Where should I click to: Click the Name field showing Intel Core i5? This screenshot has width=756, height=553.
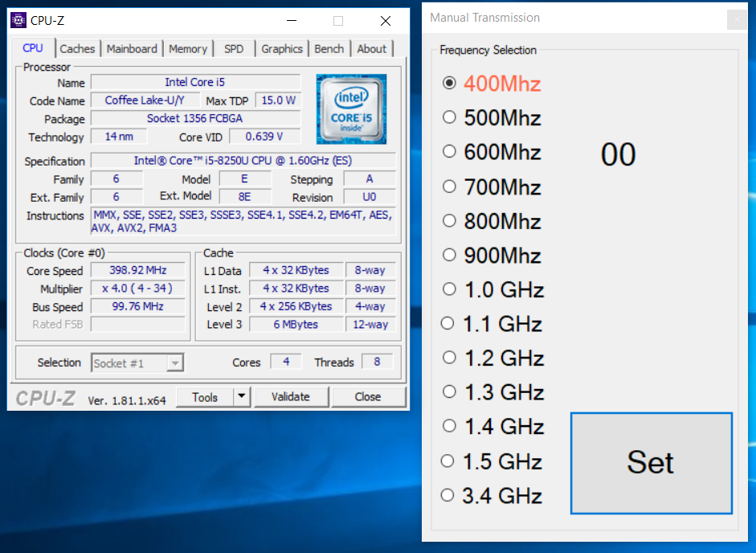tap(195, 82)
